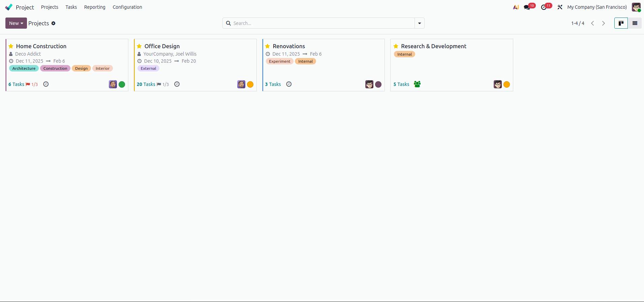This screenshot has height=302, width=644.
Task: Open activity clock on Renovations card
Action: [x=289, y=84]
